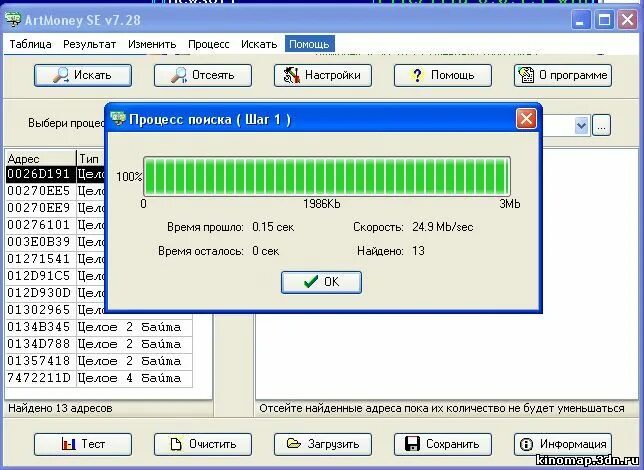
Task: Open Настройки settings button
Action: tap(323, 75)
